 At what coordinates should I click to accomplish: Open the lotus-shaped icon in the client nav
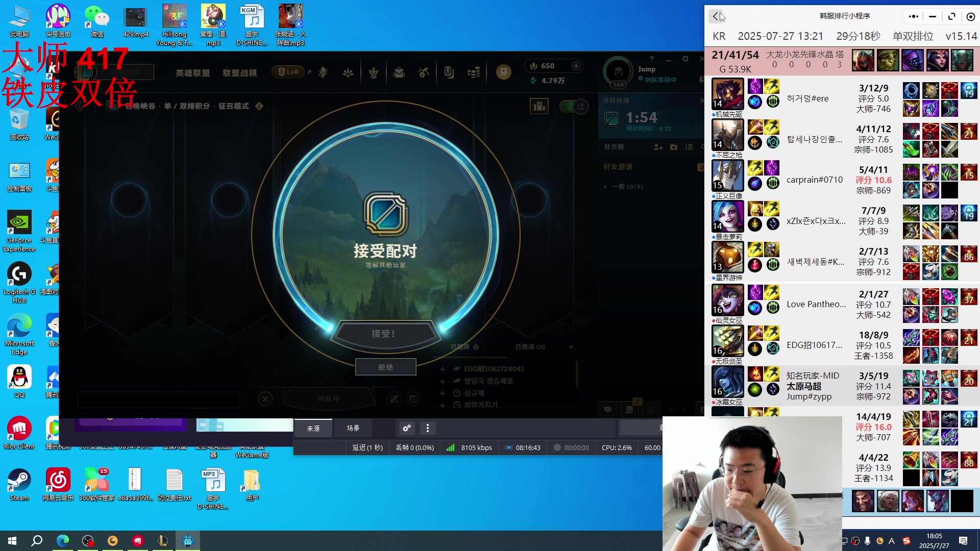tap(348, 73)
